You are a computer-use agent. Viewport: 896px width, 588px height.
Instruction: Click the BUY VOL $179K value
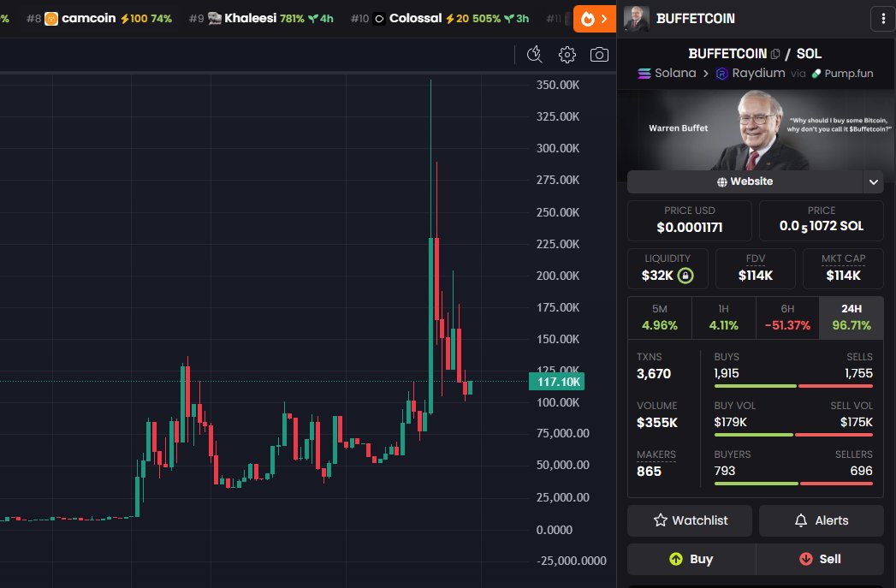(730, 422)
